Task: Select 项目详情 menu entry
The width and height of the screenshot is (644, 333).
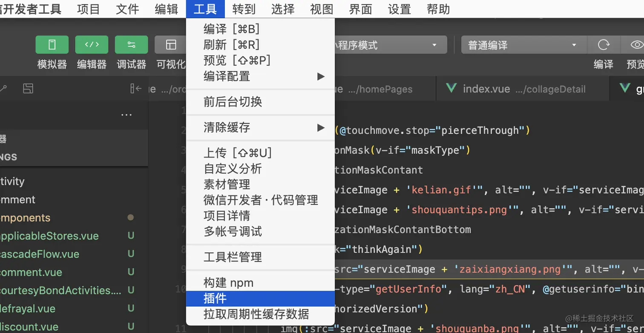Action: (260, 216)
